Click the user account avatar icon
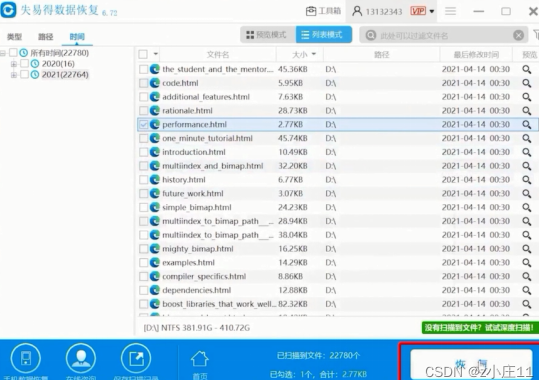Viewport: 539px width, 380px height. [x=357, y=11]
